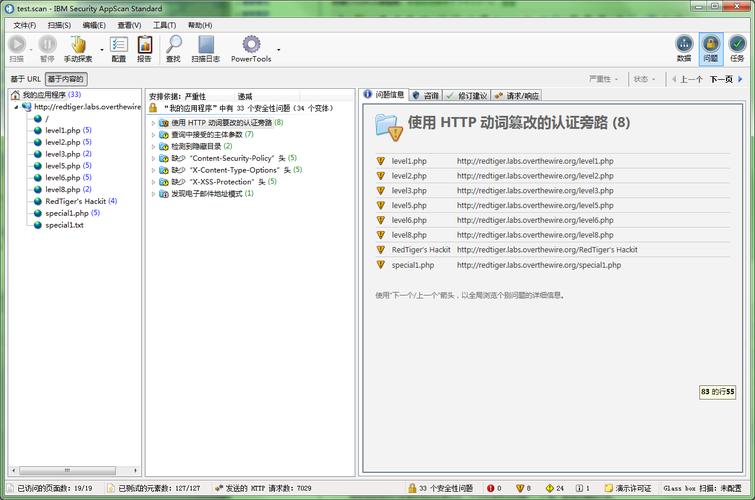Switch to Issues view lock icon
The width and height of the screenshot is (755, 500).
coord(710,44)
